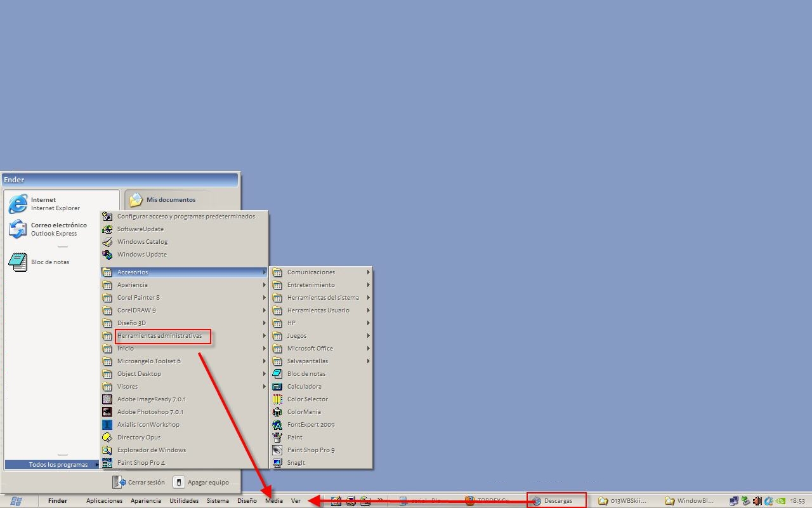Viewport: 812px width, 508px height.
Task: Launch Calculadora from Accesorios
Action: click(304, 387)
